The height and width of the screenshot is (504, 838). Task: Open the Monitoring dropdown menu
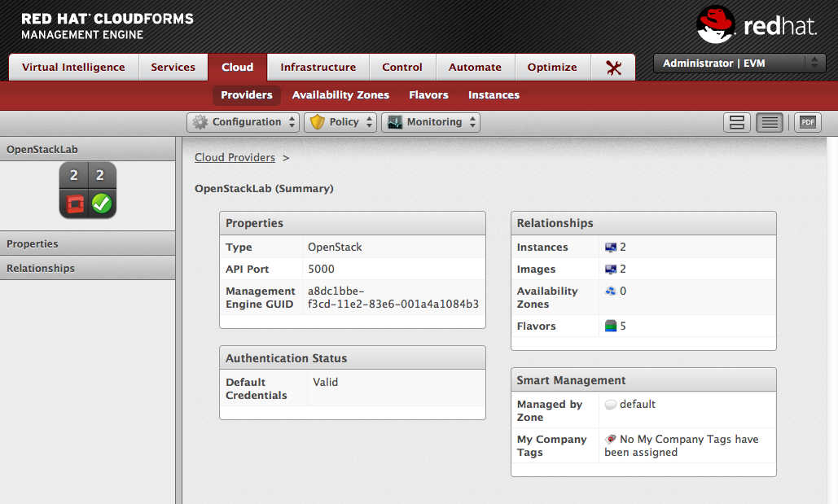(x=431, y=122)
